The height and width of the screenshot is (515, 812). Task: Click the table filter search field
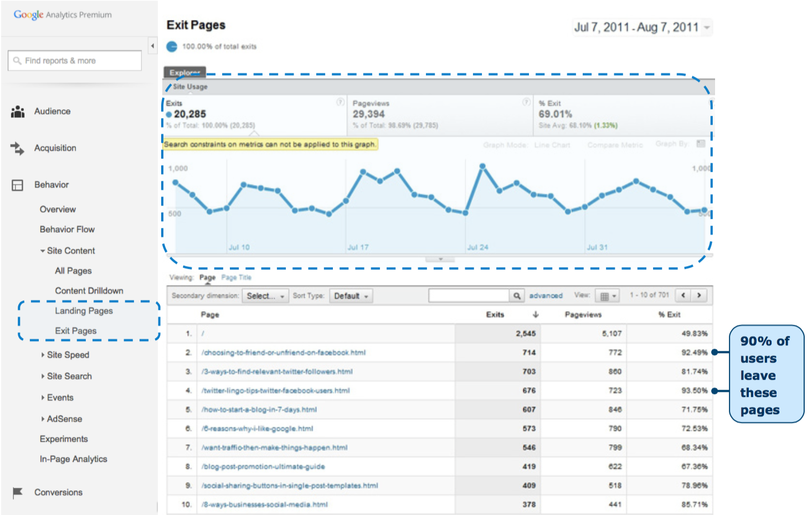pos(469,296)
